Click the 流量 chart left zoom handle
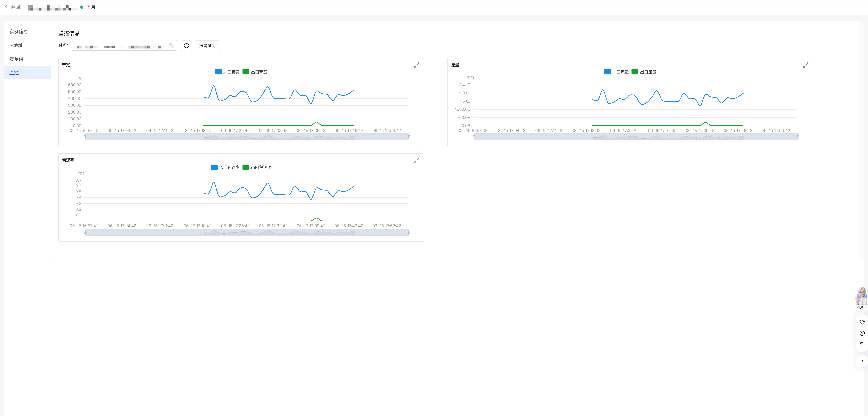This screenshot has height=417, width=868. point(474,137)
